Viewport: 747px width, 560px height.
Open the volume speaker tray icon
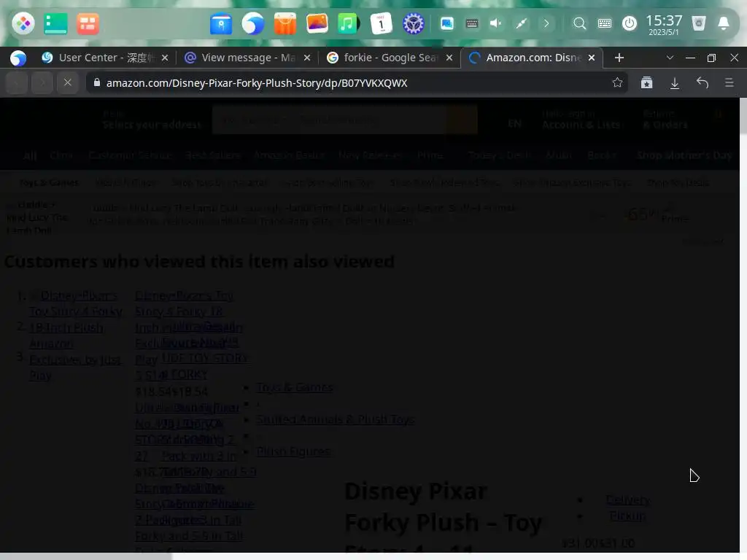[x=496, y=23]
